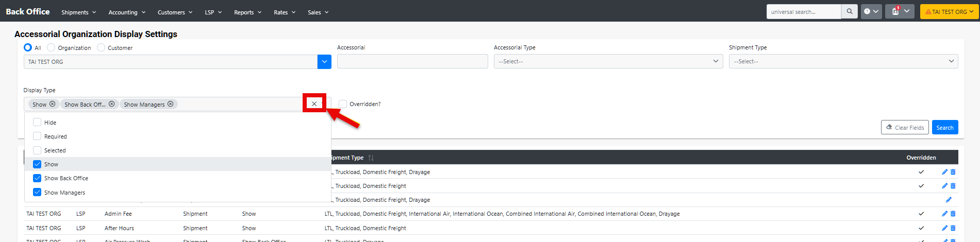Remove the Show Managers chip
980x242 pixels.
[171, 104]
